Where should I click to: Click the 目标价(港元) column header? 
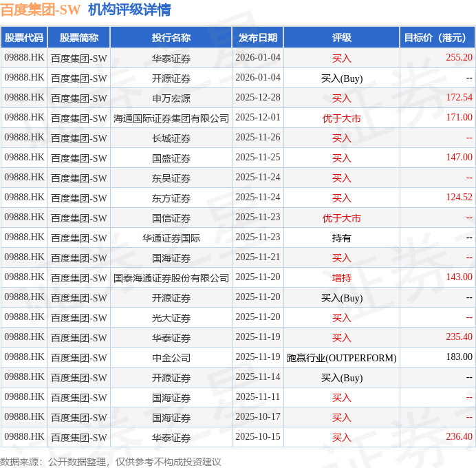click(437, 38)
